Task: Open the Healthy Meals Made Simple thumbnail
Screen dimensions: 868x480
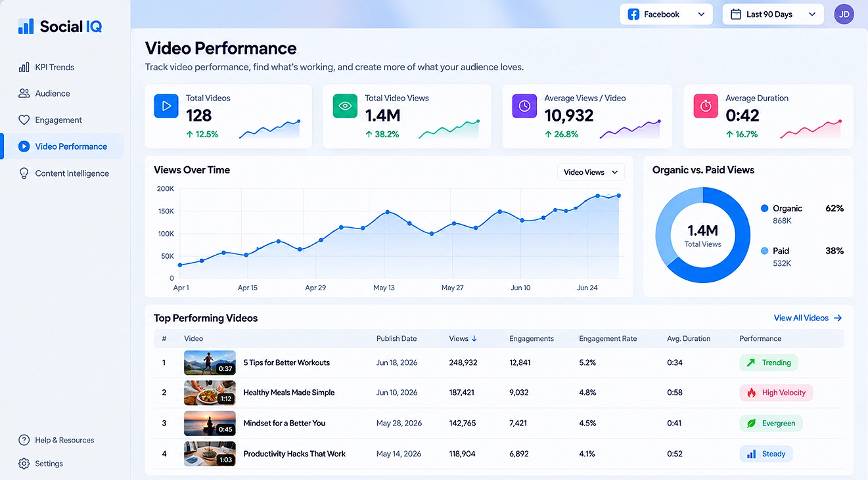Action: (210, 393)
